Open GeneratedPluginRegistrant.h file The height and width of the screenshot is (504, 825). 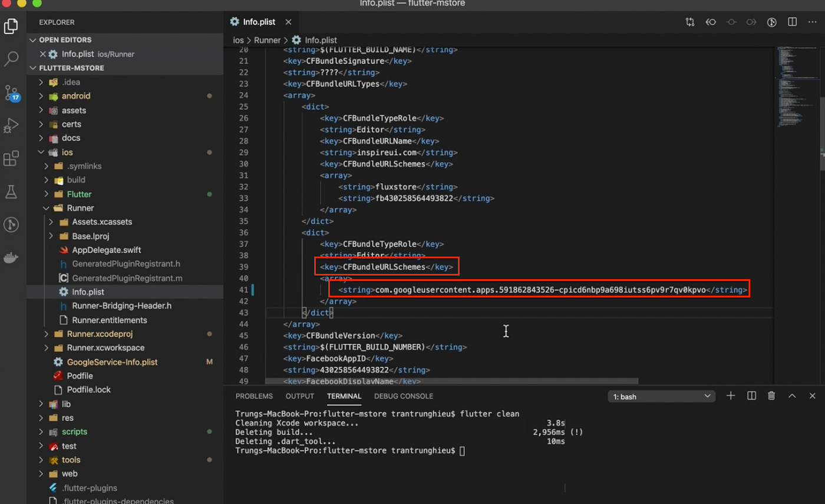click(x=126, y=264)
